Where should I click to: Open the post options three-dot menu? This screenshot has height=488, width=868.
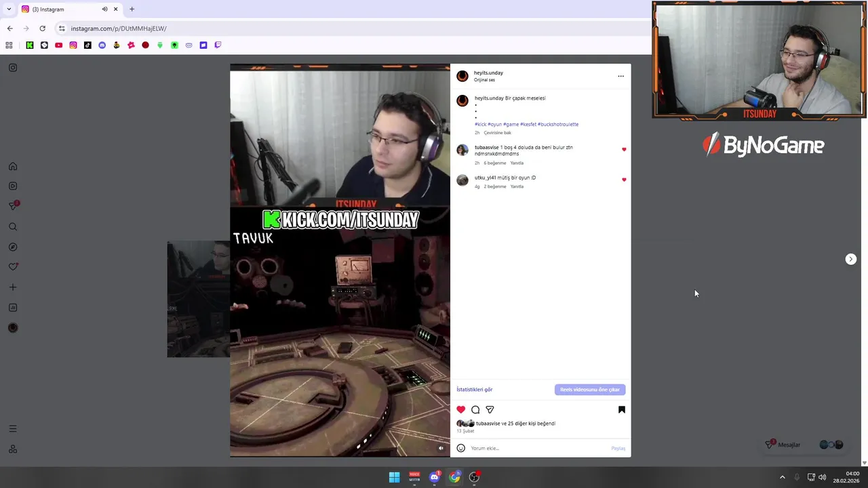pyautogui.click(x=620, y=77)
